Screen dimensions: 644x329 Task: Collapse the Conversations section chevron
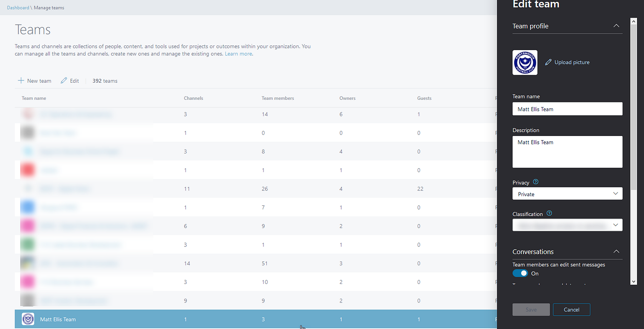point(616,252)
